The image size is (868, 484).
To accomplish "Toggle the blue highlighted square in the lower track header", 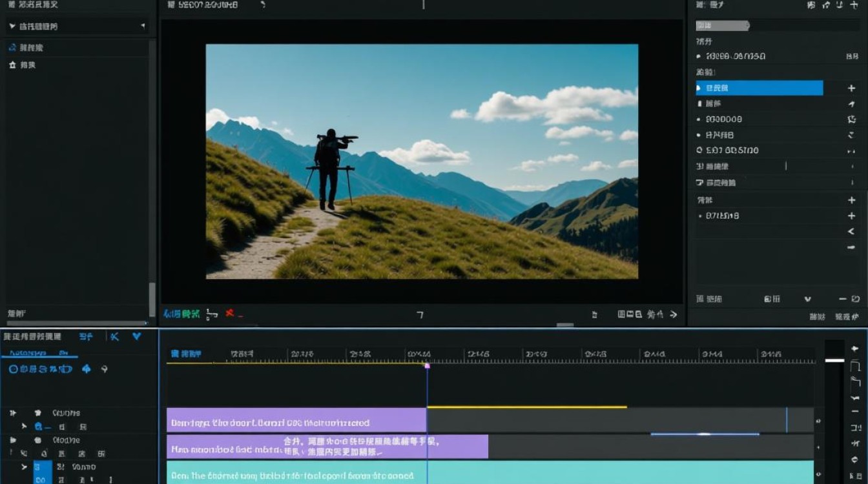I will (x=43, y=467).
